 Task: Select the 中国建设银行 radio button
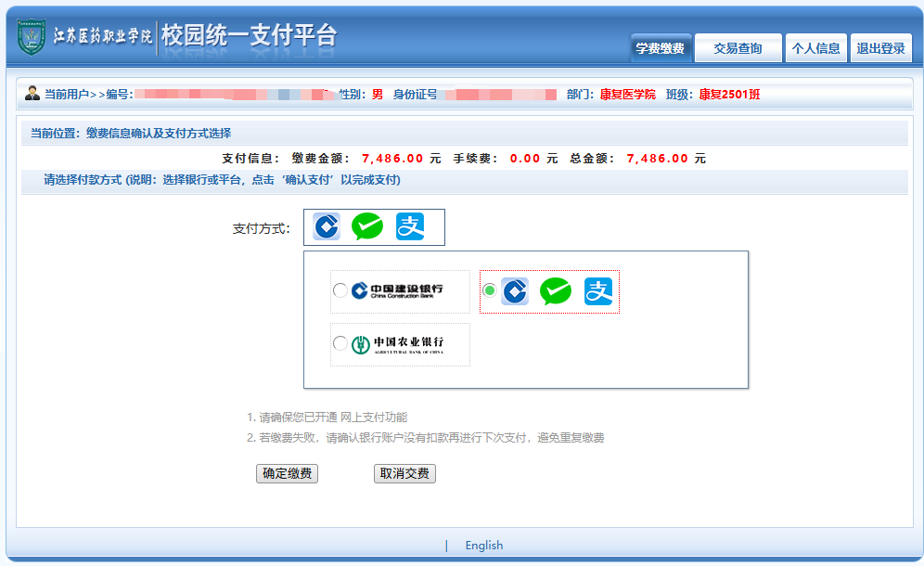[340, 290]
